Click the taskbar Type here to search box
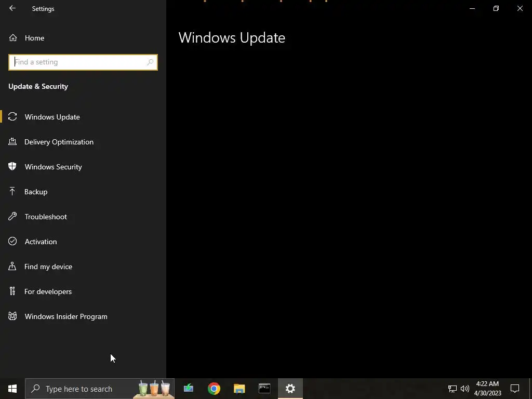 [100, 389]
